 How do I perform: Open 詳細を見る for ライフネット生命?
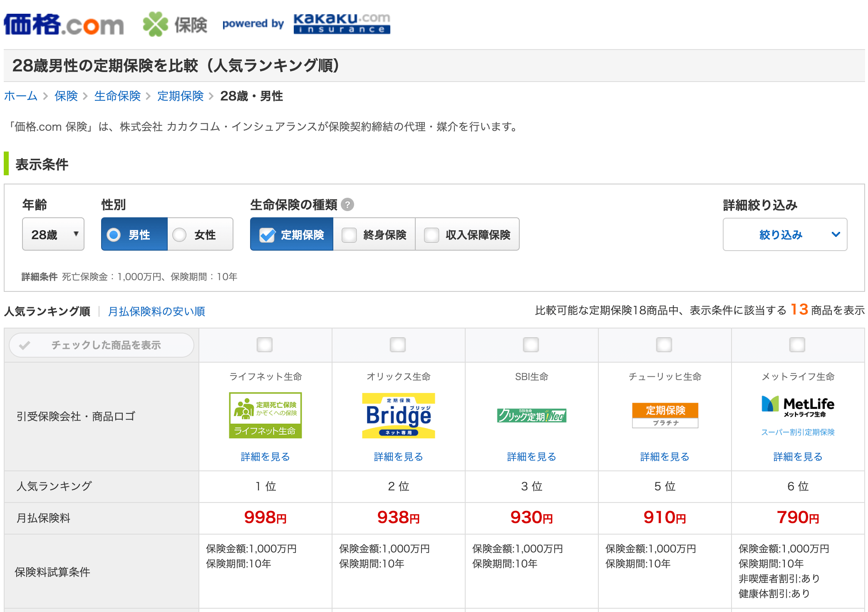[x=265, y=457]
